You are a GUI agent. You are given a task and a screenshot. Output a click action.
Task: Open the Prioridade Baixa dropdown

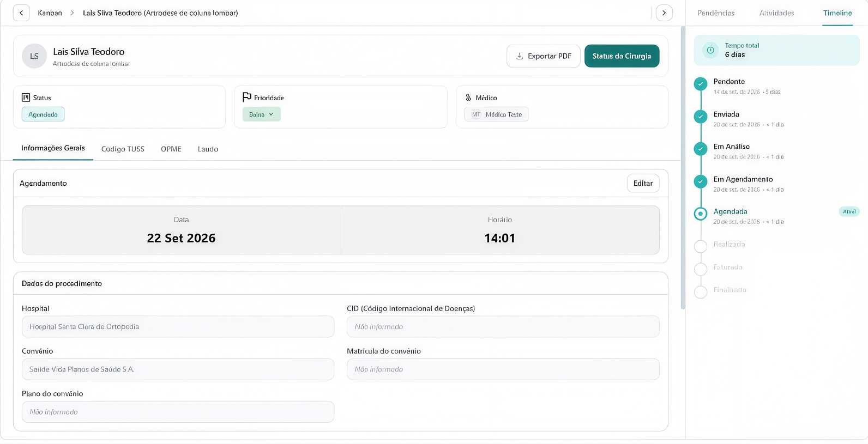262,114
